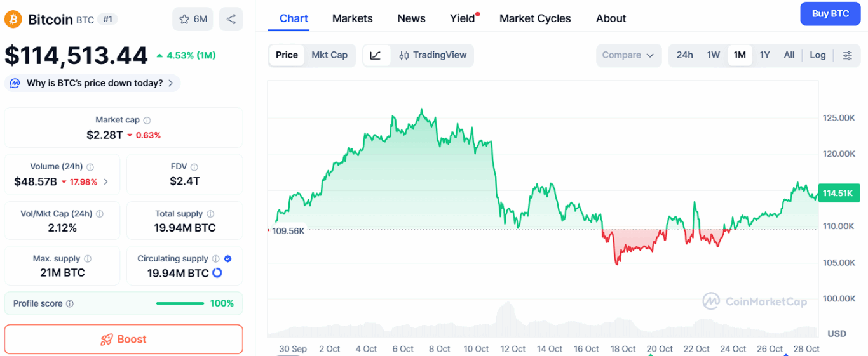Switch to the line chart icon view
Viewport: 868px width, 356px height.
pyautogui.click(x=376, y=55)
